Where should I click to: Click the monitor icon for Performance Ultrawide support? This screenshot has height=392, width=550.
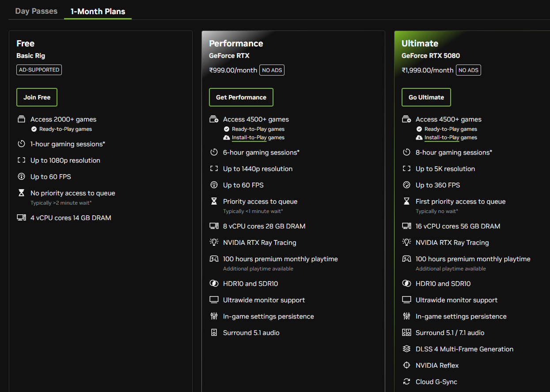[214, 300]
